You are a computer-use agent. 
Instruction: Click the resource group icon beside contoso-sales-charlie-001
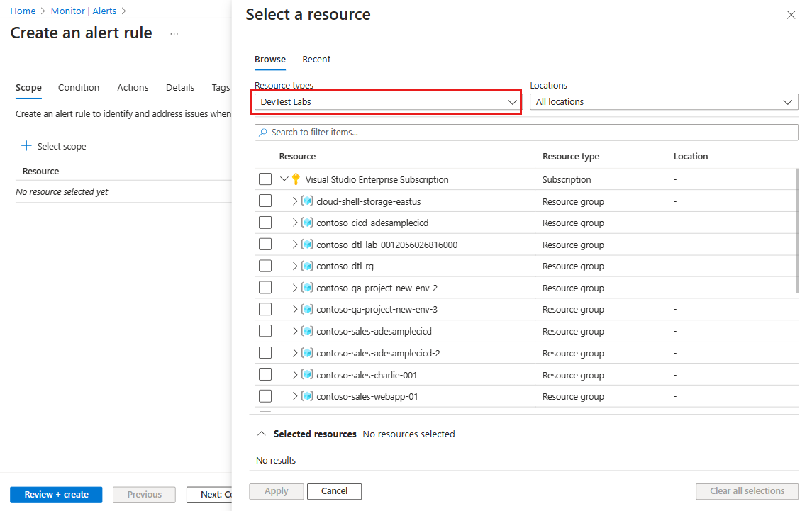(307, 374)
